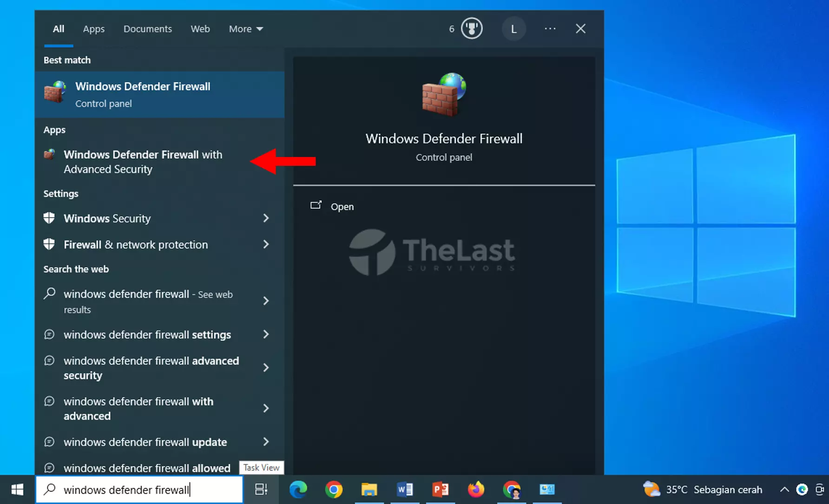Click the Edge update tray icon

click(802, 490)
